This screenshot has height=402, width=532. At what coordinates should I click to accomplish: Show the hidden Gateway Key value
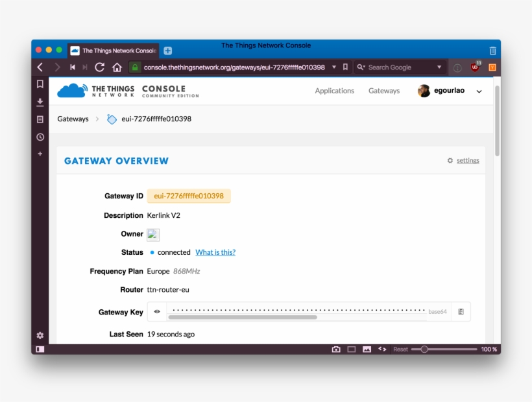pos(157,312)
